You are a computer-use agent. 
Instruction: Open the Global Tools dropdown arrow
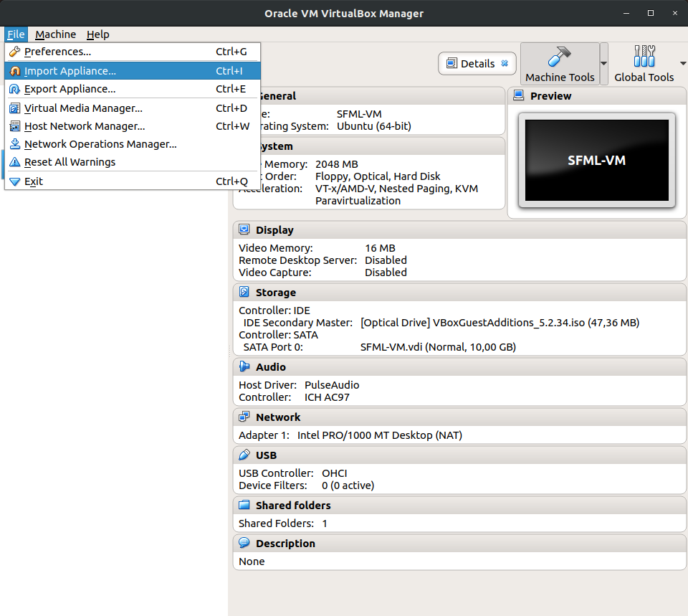click(x=682, y=63)
